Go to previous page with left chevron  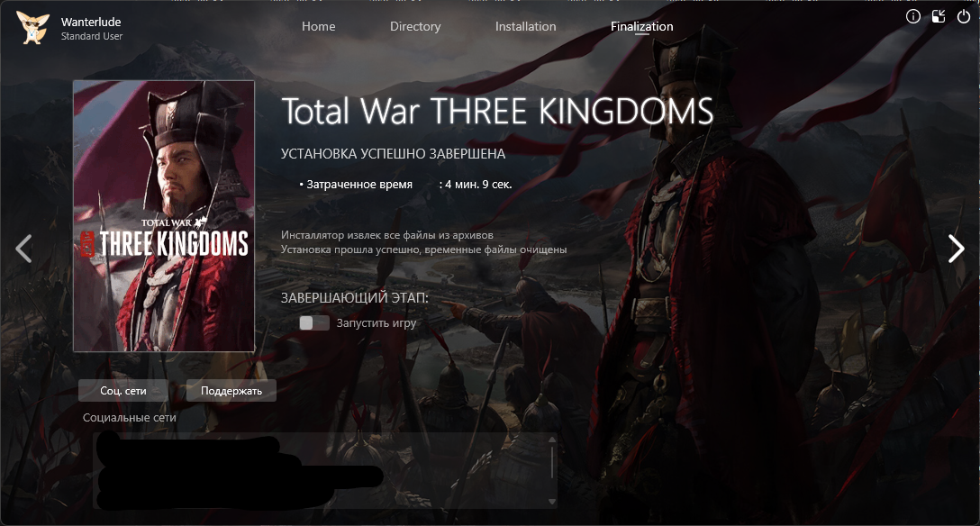(x=23, y=249)
